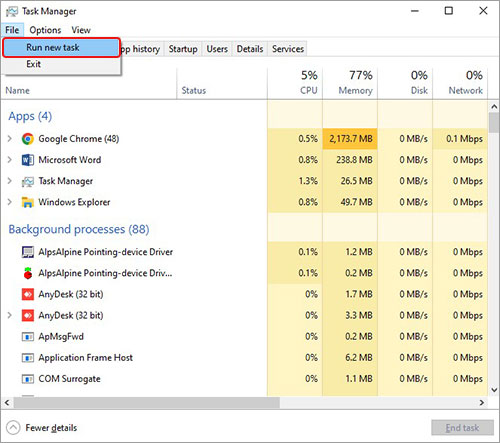Sort by the Memory column header
This screenshot has height=443, width=500.
click(350, 84)
